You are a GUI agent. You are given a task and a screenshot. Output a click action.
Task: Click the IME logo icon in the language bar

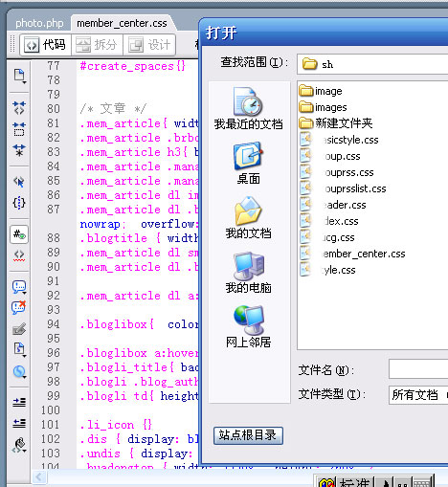326,482
